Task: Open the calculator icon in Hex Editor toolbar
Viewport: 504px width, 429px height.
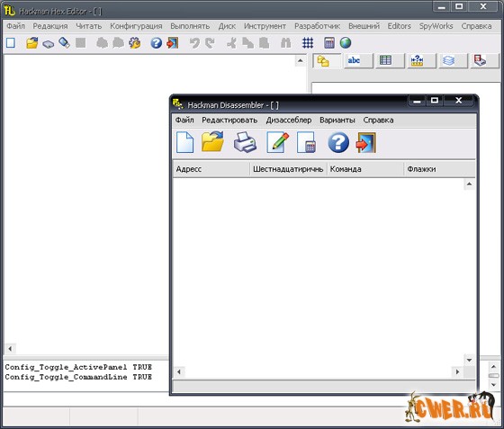Action: pyautogui.click(x=329, y=42)
